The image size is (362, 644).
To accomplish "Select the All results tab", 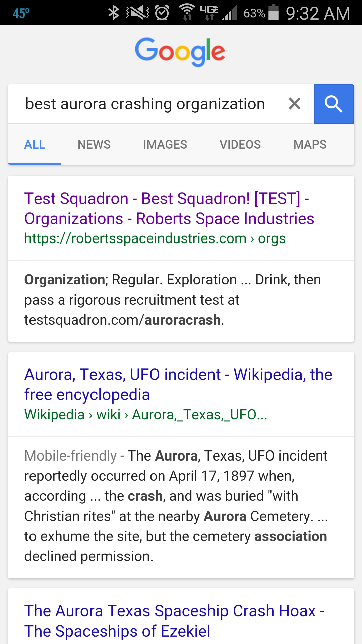I will click(x=35, y=145).
